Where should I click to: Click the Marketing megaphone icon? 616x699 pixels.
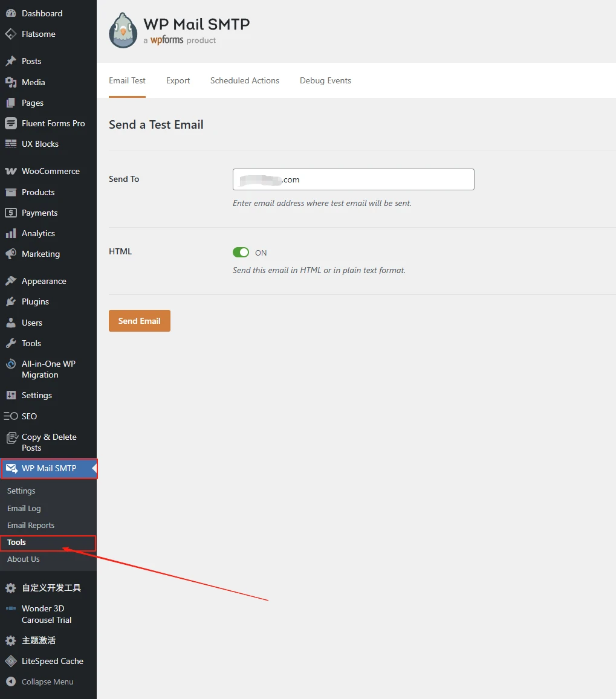[x=11, y=254]
